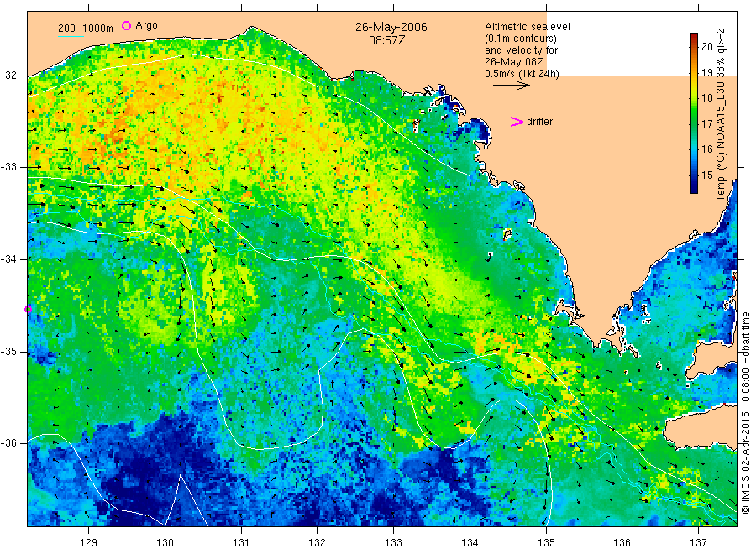The image size is (756, 554).
Task: Click colorbar value 19
Action: [706, 73]
